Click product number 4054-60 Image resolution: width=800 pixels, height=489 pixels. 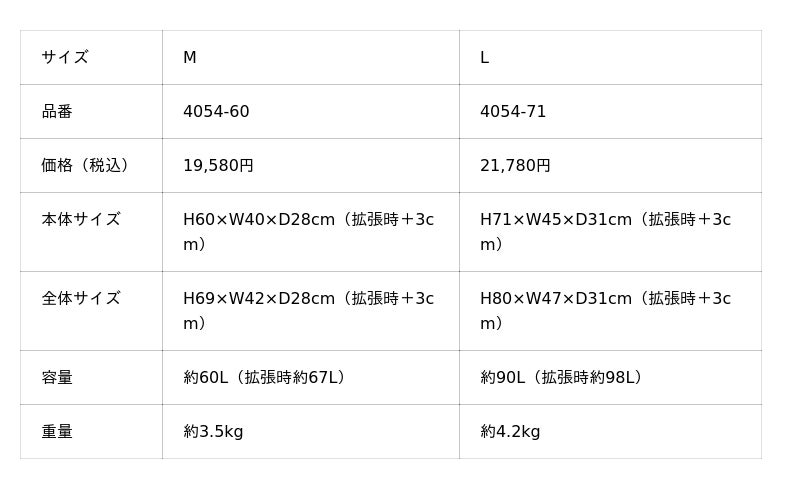(216, 112)
